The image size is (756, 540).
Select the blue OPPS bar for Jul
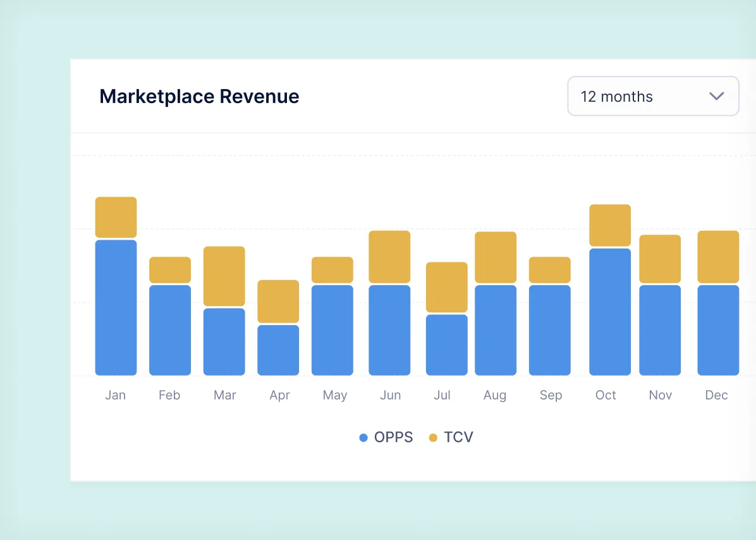[446, 345]
